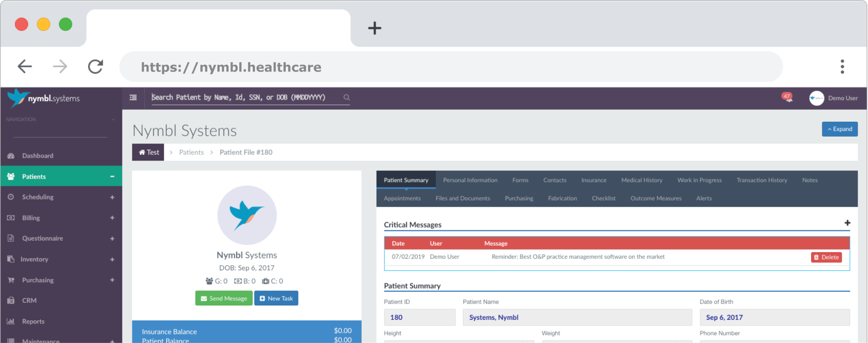Expand the Inventory sidebar section

(112, 259)
